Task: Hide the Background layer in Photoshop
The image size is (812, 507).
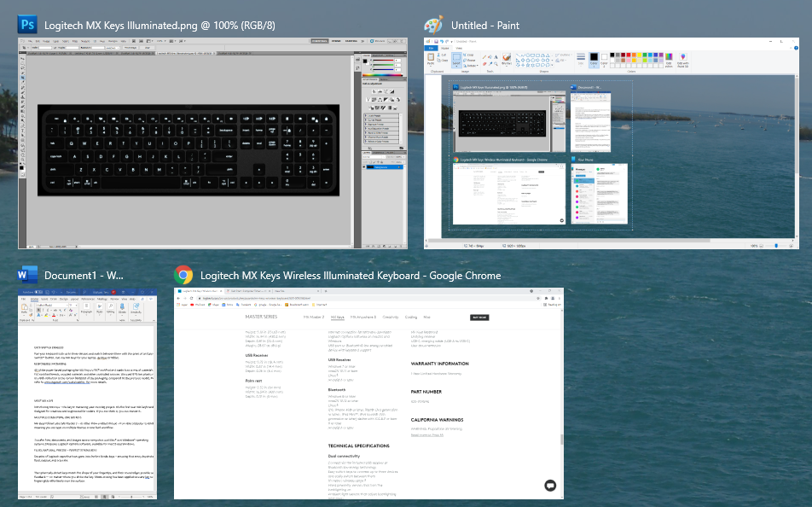Action: (364, 167)
